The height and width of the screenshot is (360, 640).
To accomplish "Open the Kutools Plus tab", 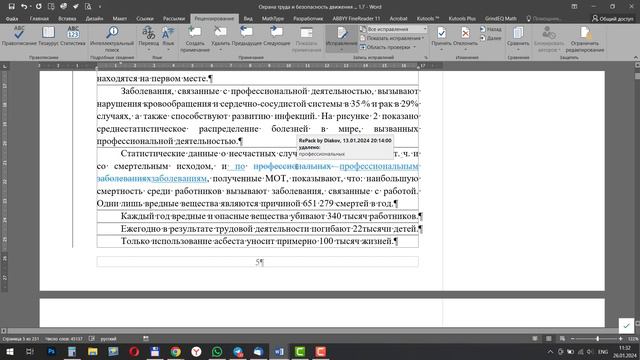I will coord(462,19).
